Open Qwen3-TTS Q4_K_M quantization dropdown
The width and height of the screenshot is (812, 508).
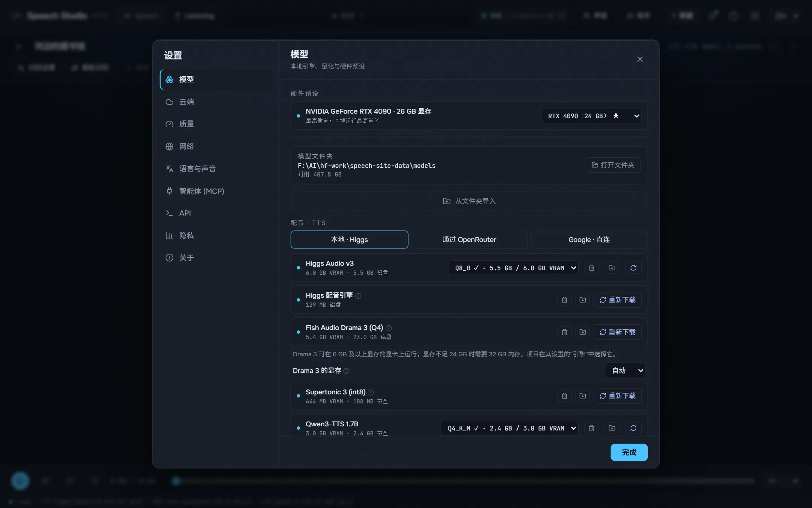pyautogui.click(x=509, y=428)
